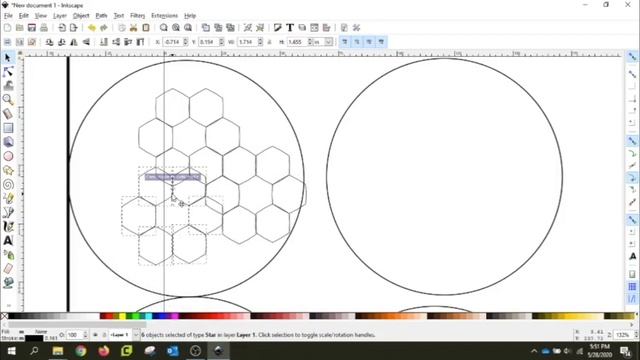Click the Cut scissors icon
The image size is (640, 360).
[x=133, y=28]
